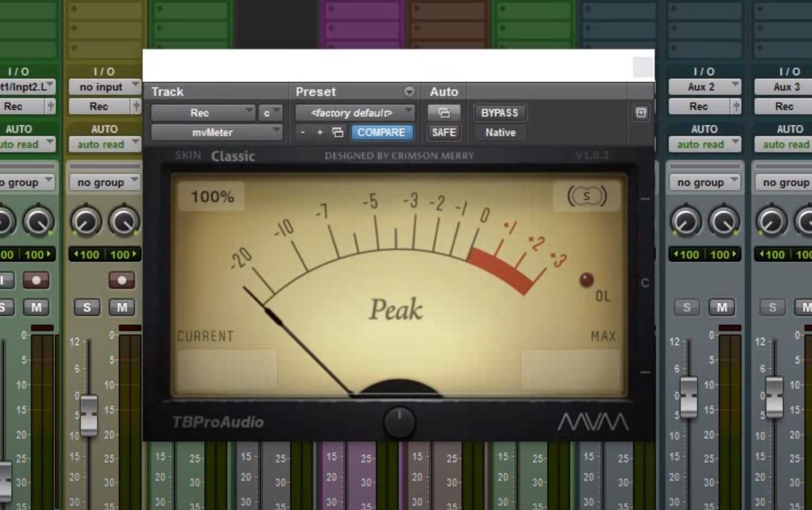Open 'auto read' automation mode on Aux 3
Screen dimensions: 812x510
[x=783, y=144]
